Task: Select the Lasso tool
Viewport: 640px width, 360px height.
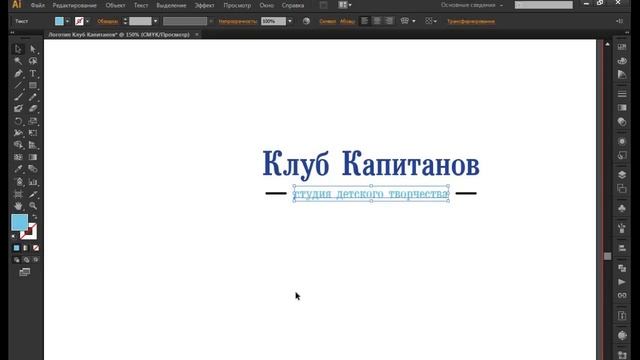Action: tap(33, 61)
